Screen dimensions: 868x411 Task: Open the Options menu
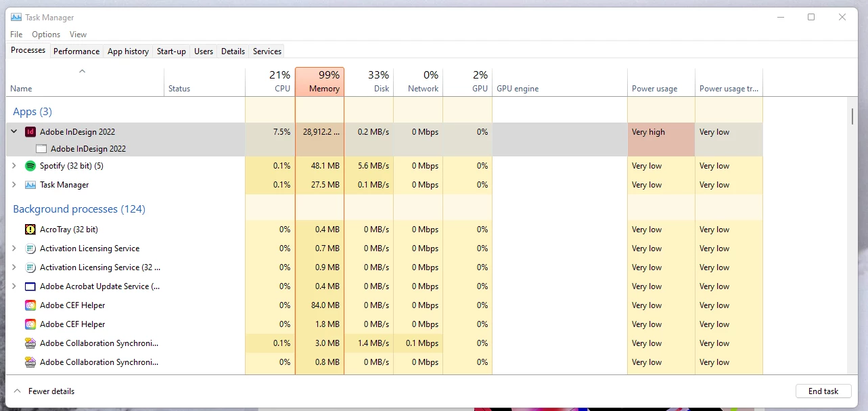point(46,35)
